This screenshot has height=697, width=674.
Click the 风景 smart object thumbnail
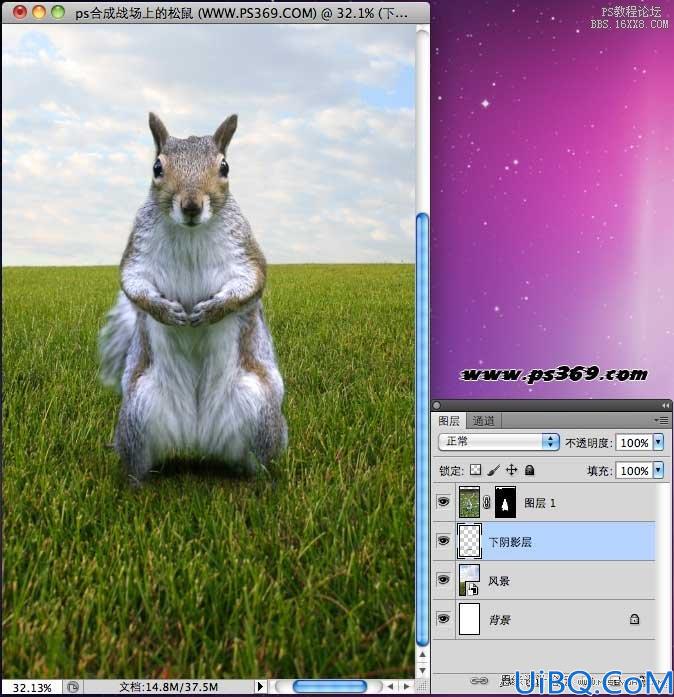469,580
